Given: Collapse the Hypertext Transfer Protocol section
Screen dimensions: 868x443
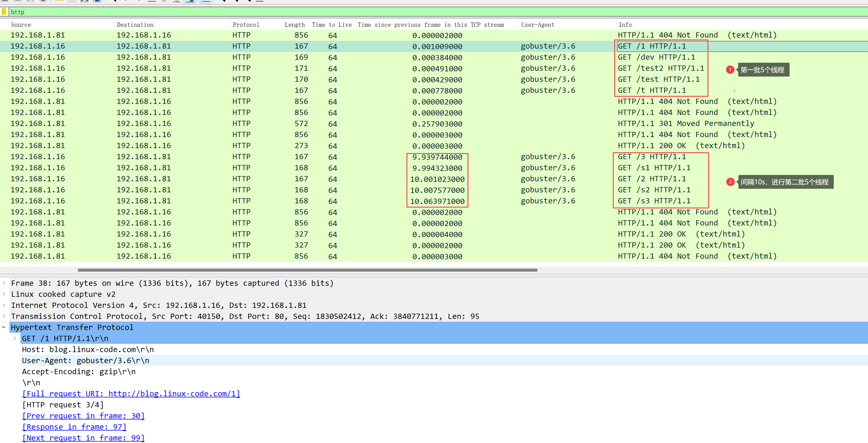Looking at the screenshot, I should pos(4,327).
